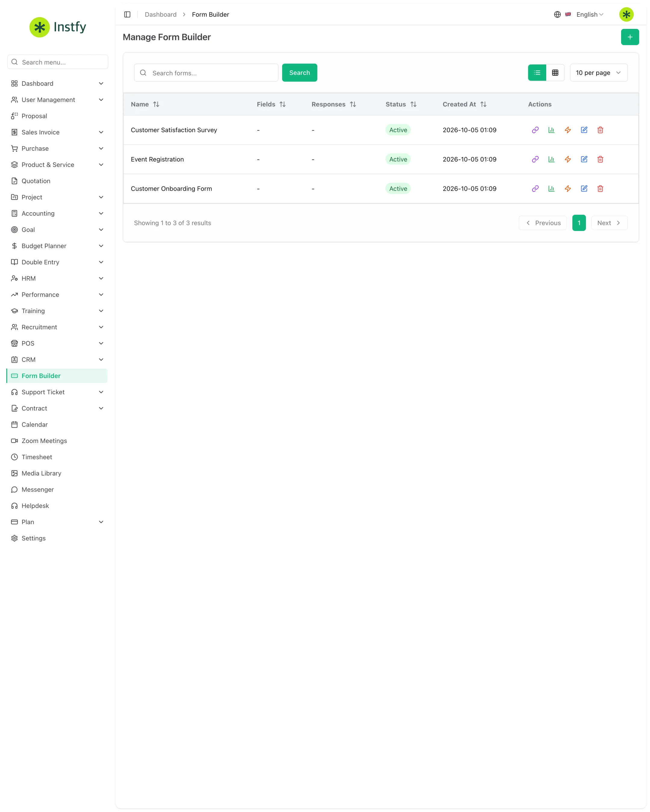This screenshot has width=650, height=812.
Task: Copy link for Customer Satisfaction Survey
Action: click(x=535, y=130)
